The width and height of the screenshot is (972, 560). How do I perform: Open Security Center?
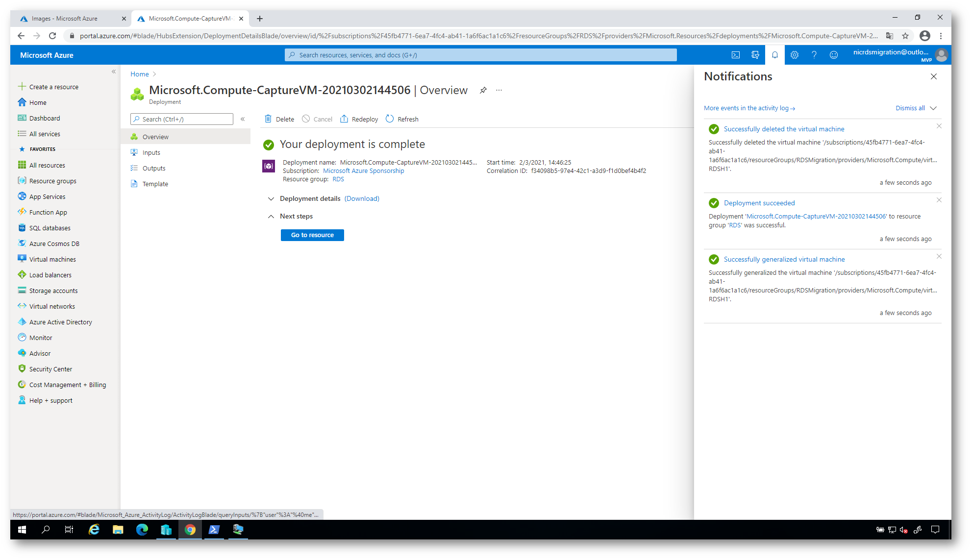(45, 369)
